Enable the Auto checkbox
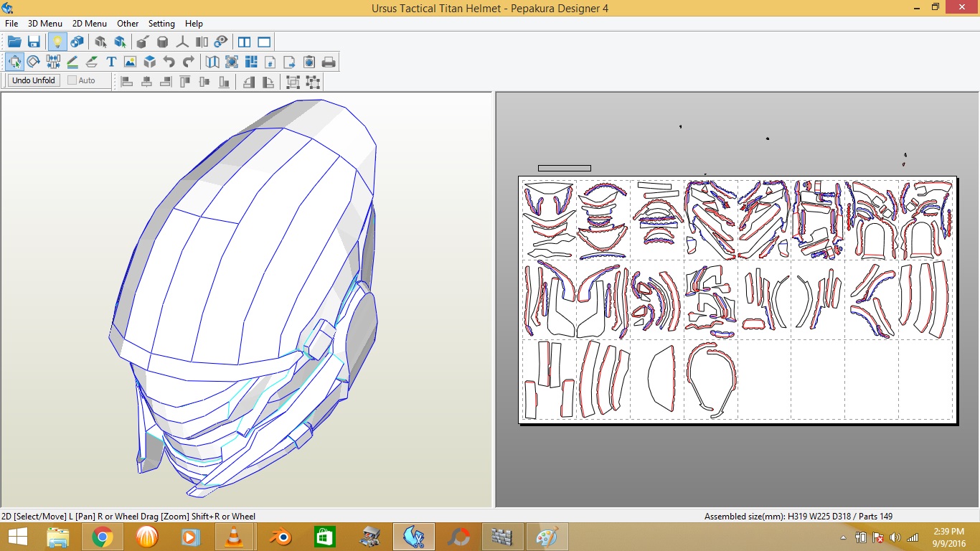 click(72, 80)
